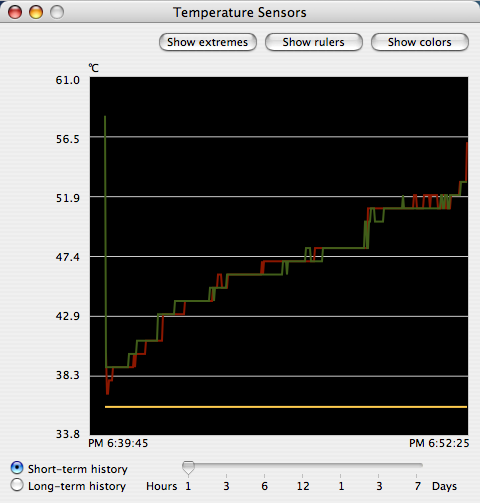
Task: Click the 56.5 axis label
Action: click(x=68, y=139)
